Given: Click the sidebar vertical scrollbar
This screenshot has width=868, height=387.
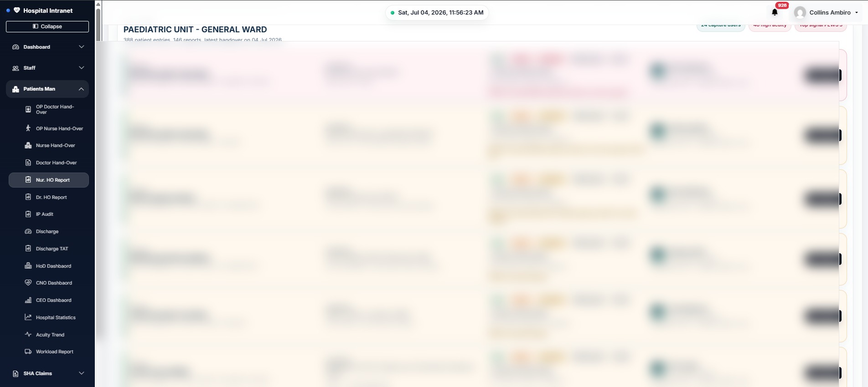Looking at the screenshot, I should pos(98,24).
